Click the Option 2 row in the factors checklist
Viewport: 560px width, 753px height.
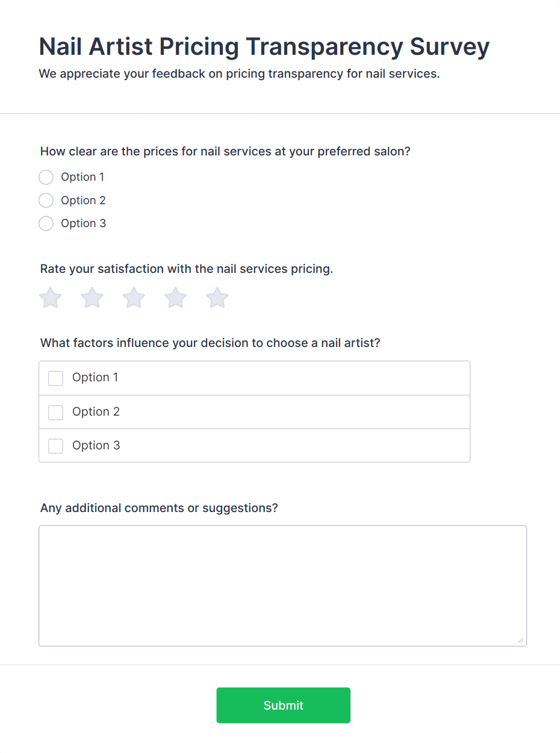coord(254,412)
